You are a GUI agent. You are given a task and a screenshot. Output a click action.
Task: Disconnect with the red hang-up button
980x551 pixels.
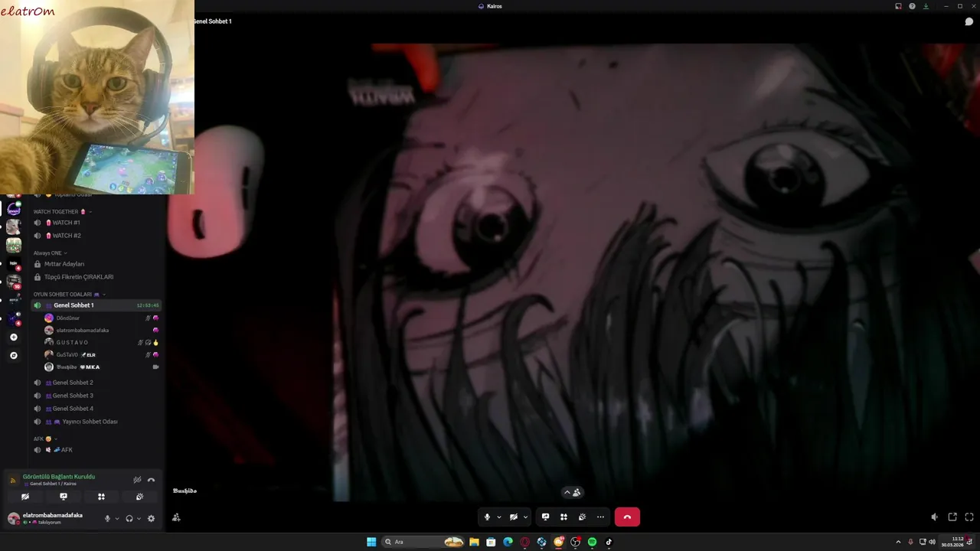(x=627, y=517)
